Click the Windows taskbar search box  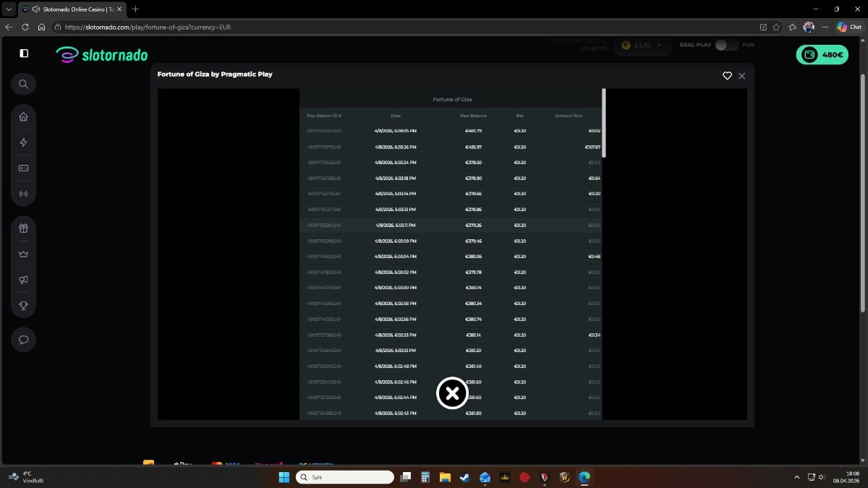(345, 477)
